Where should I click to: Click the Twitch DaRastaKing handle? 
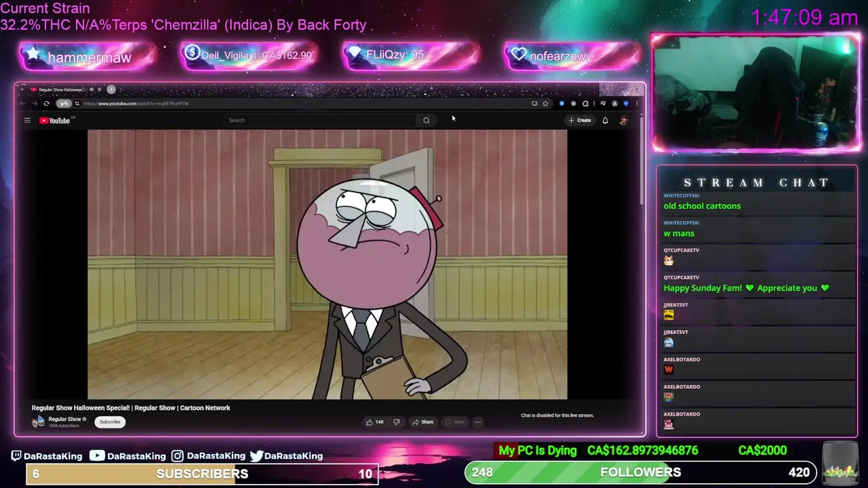click(x=47, y=456)
